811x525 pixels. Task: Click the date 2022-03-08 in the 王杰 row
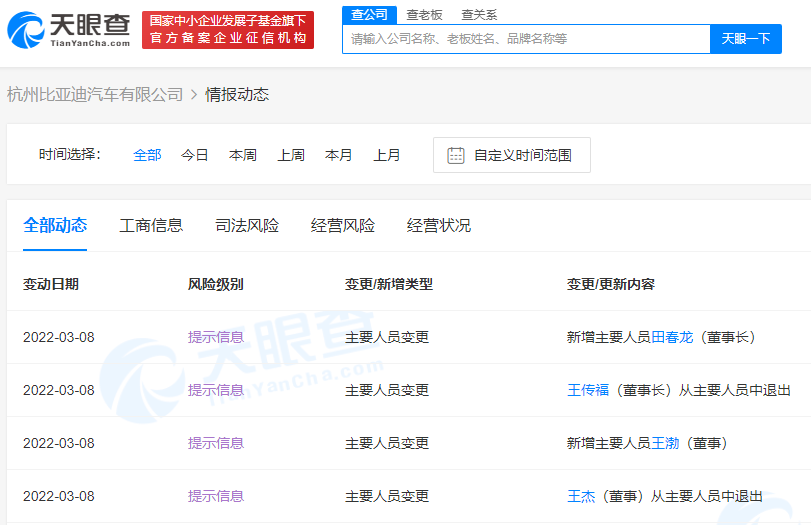point(59,496)
